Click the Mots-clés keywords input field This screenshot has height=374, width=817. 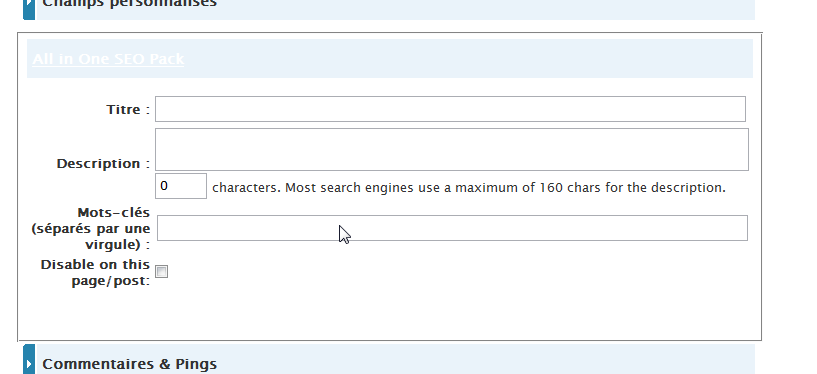[x=452, y=228]
